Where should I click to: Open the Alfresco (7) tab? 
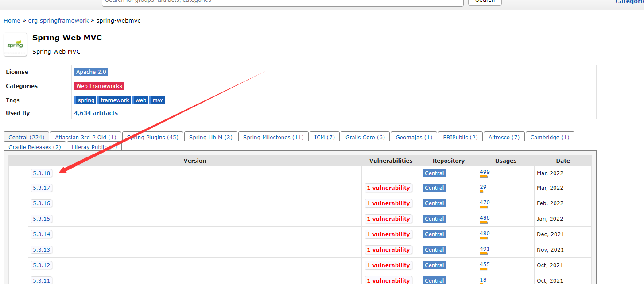click(x=504, y=138)
